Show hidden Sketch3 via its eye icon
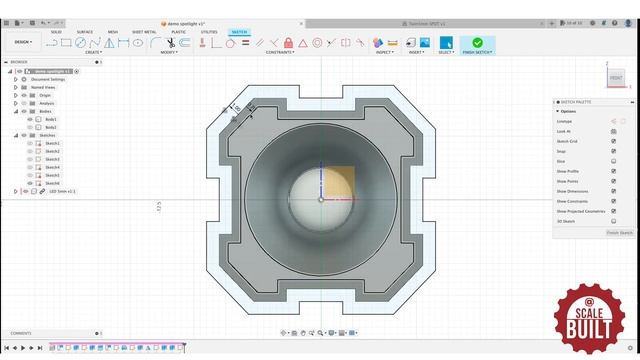The height and width of the screenshot is (360, 640). (x=30, y=159)
